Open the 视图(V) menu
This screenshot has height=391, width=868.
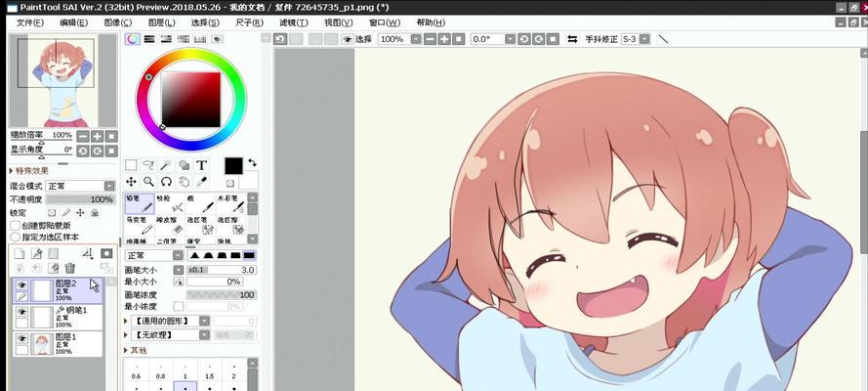pyautogui.click(x=338, y=22)
